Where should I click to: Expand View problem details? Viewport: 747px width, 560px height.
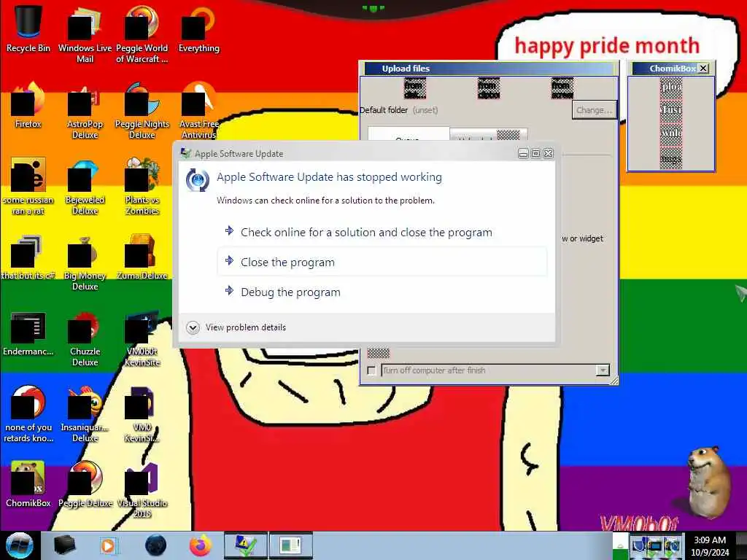pos(236,327)
